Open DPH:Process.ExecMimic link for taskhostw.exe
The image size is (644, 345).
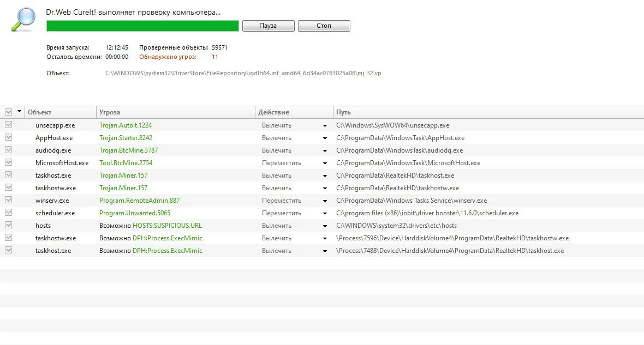pyautogui.click(x=168, y=238)
